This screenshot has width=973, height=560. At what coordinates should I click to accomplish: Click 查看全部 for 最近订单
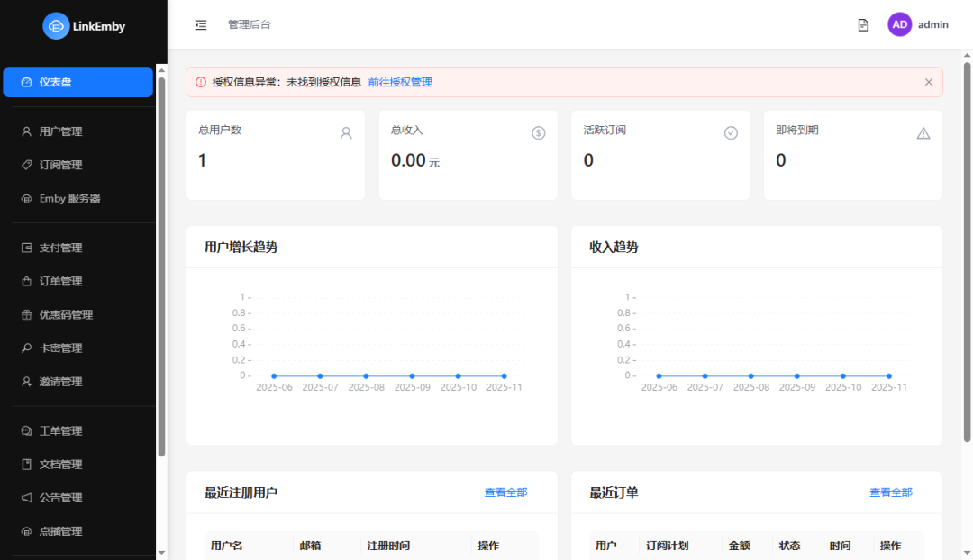click(890, 492)
